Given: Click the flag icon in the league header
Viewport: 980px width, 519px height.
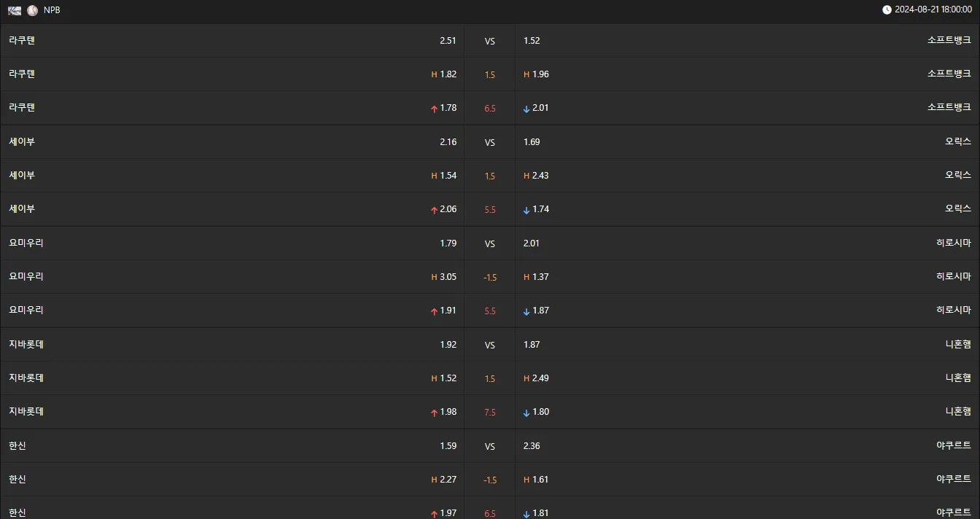Looking at the screenshot, I should (x=15, y=10).
